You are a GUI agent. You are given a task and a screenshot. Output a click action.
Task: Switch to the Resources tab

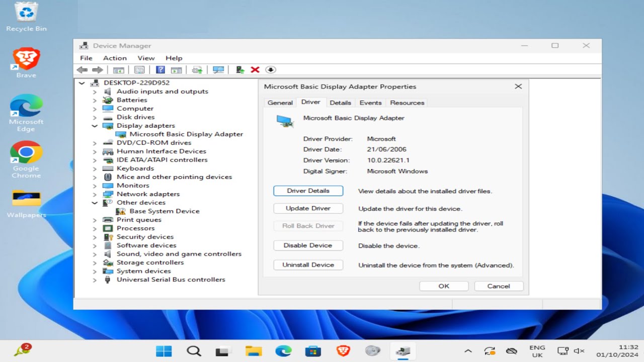tap(407, 103)
